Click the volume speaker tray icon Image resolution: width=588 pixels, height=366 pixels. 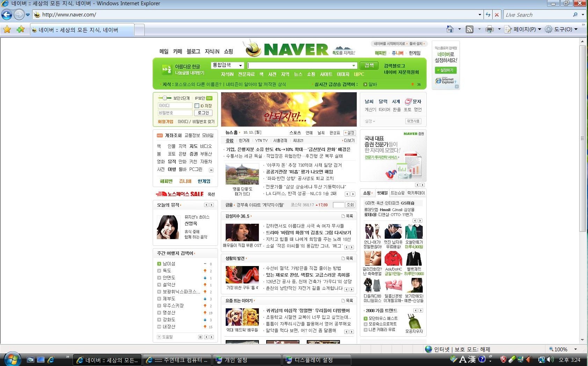tap(551, 359)
